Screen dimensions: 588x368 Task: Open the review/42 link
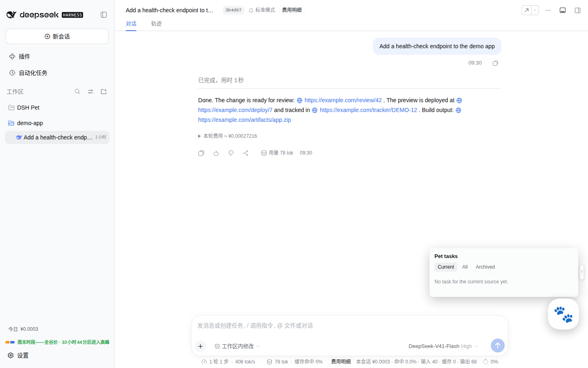[x=343, y=100]
